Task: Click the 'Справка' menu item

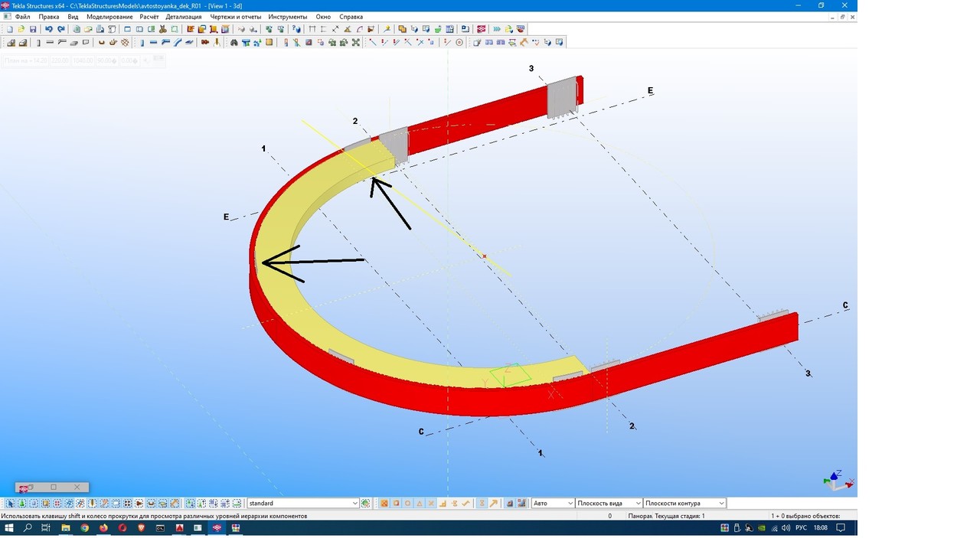Action: click(x=351, y=16)
